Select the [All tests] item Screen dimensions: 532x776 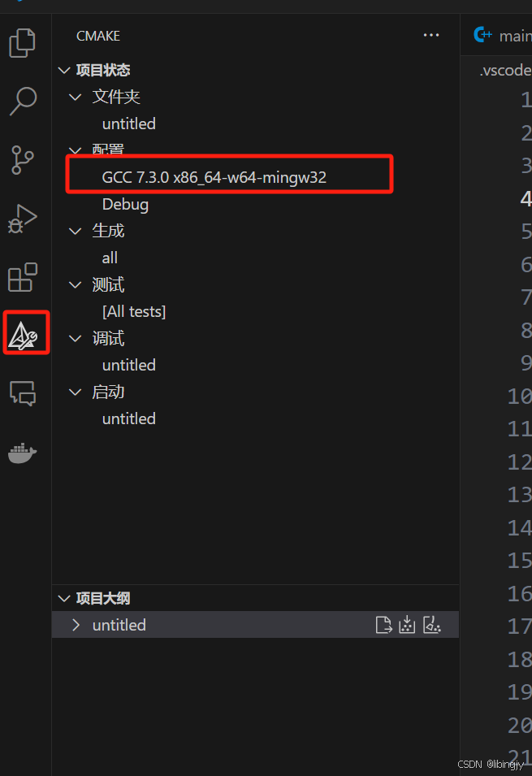(x=134, y=311)
